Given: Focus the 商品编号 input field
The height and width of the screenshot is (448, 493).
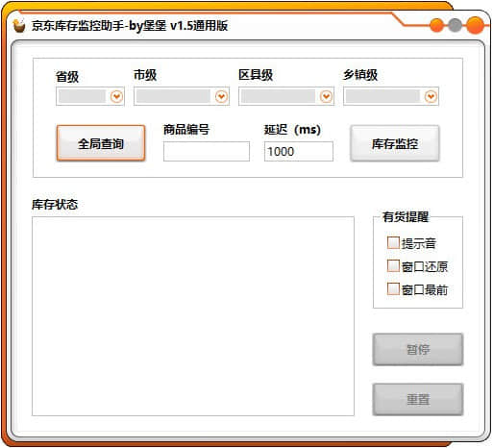Looking at the screenshot, I should (207, 151).
